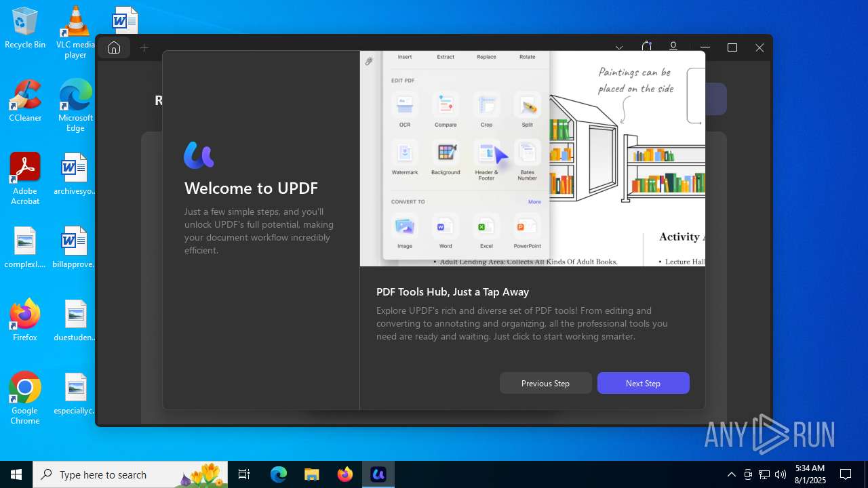Click the OCR tool icon in preview
The image size is (868, 488).
click(x=405, y=105)
